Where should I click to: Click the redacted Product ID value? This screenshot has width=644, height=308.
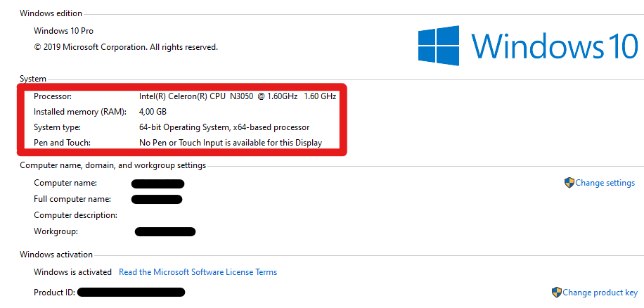pos(131,292)
